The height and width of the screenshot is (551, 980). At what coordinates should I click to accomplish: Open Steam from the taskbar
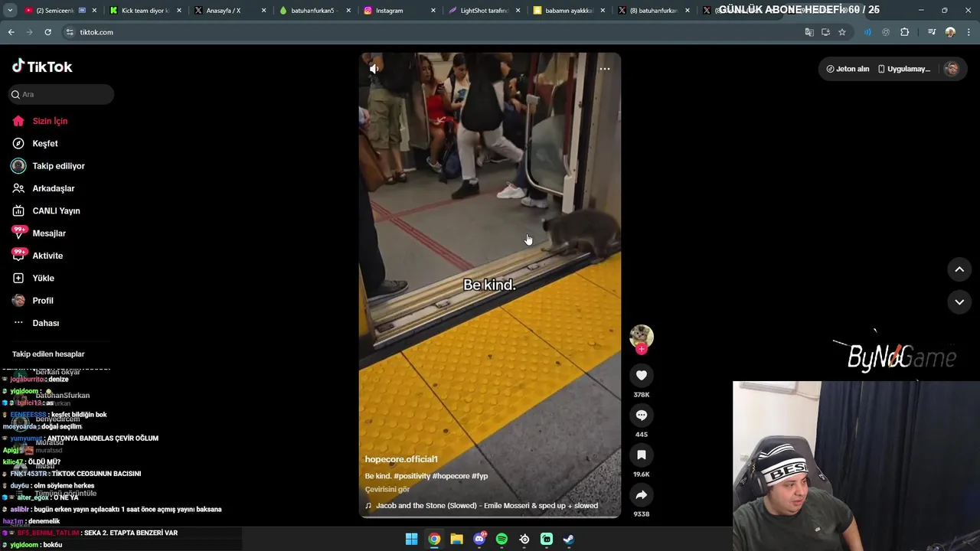tap(569, 540)
